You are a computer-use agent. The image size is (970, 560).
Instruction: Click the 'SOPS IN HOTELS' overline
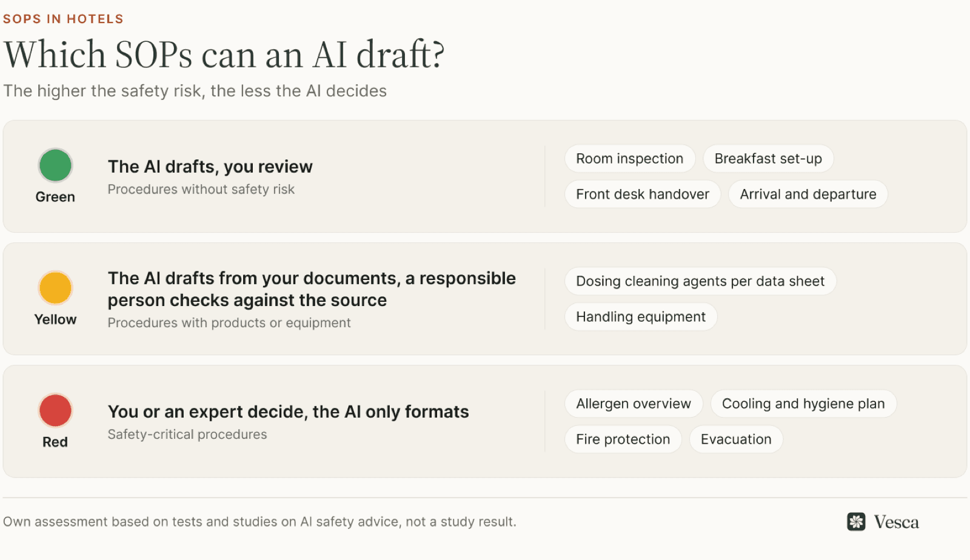click(63, 19)
